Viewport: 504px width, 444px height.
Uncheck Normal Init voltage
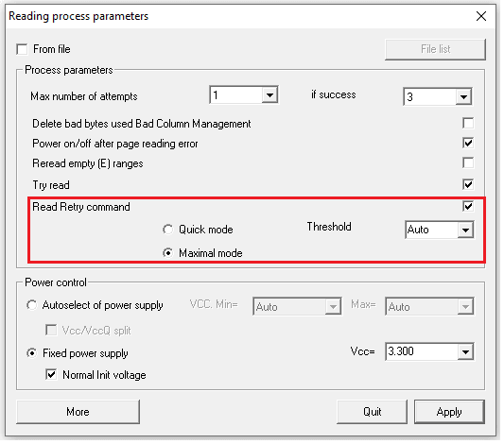(x=51, y=375)
